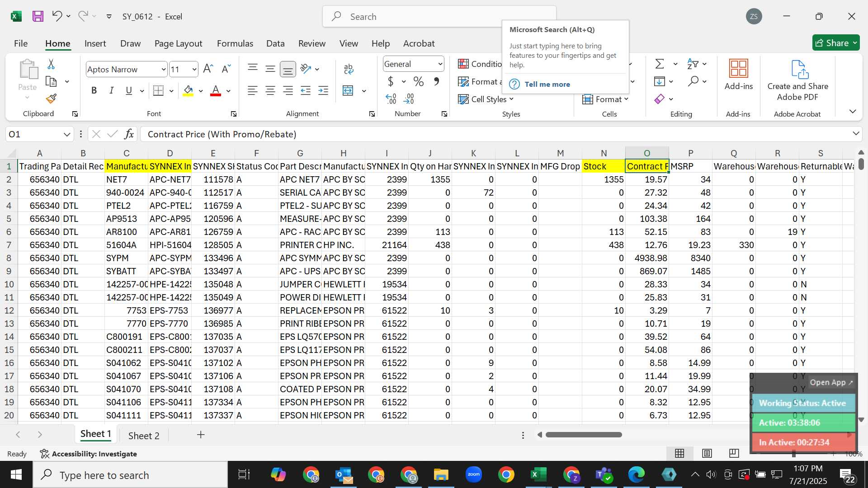
Task: Merge and center cells icon
Action: tap(348, 90)
